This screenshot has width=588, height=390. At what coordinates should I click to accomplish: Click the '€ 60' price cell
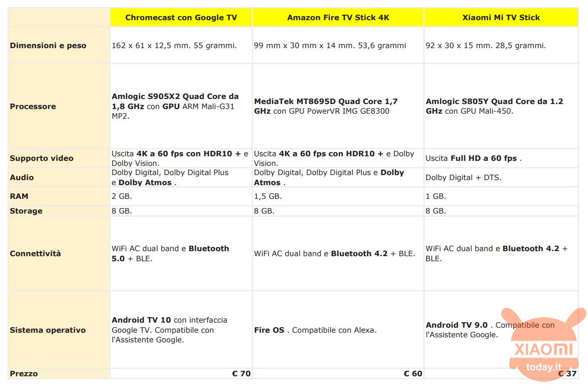pos(338,374)
